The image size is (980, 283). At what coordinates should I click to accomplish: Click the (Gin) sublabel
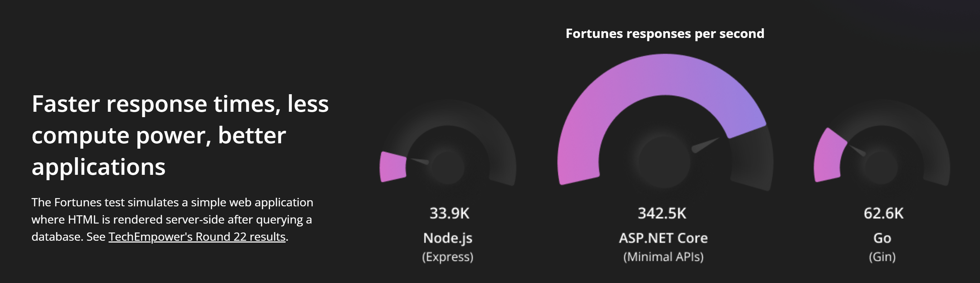click(x=882, y=257)
